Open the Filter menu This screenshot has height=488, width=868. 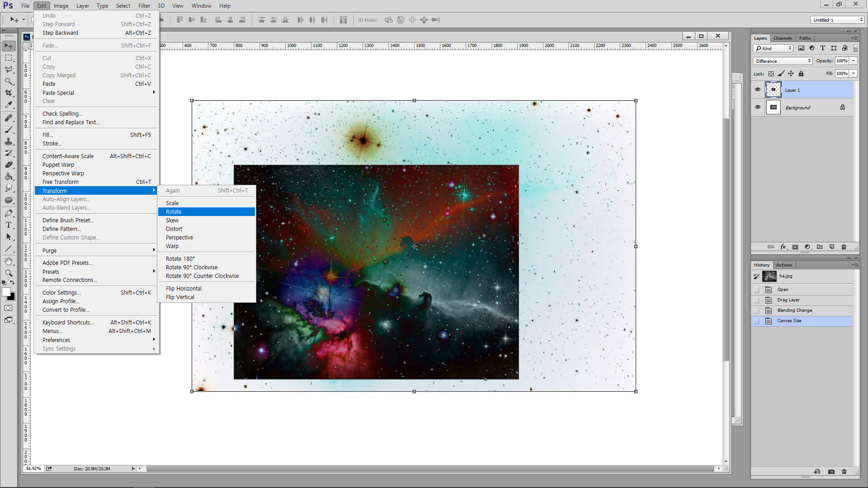144,5
